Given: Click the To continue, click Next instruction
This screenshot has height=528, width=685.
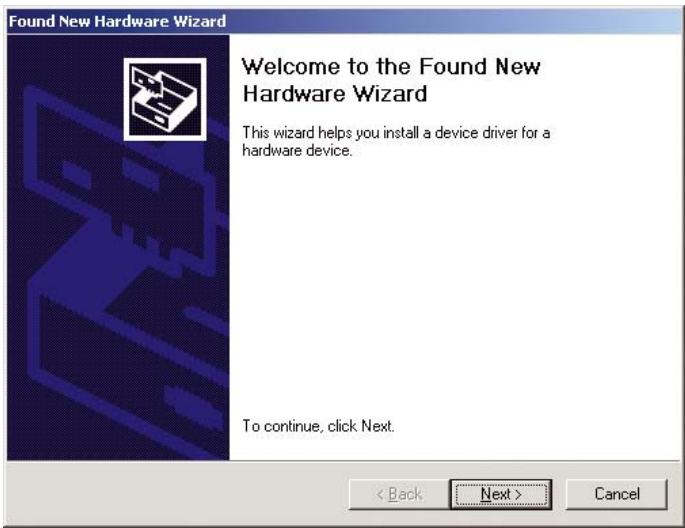Looking at the screenshot, I should tap(318, 426).
